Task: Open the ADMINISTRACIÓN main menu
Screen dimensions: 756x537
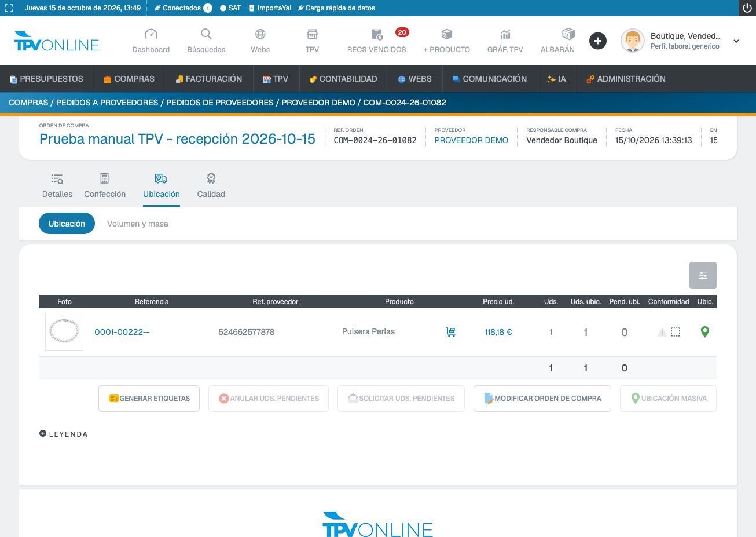Action: 626,79
